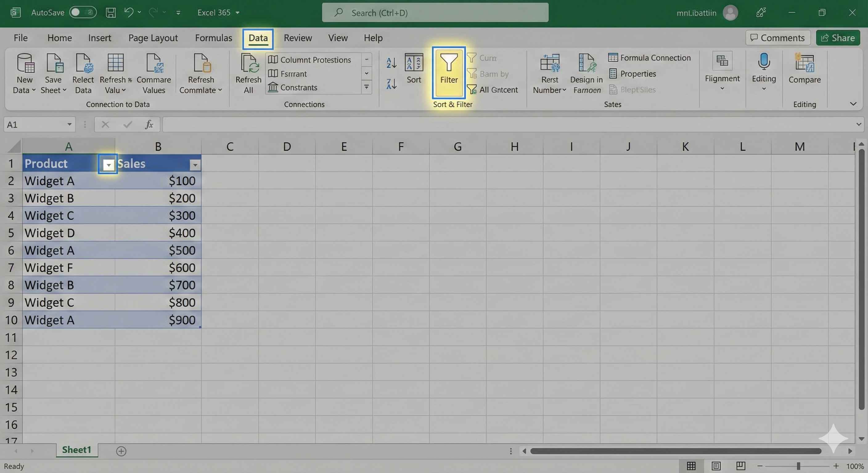Click the Save disk icon in title bar

click(111, 13)
